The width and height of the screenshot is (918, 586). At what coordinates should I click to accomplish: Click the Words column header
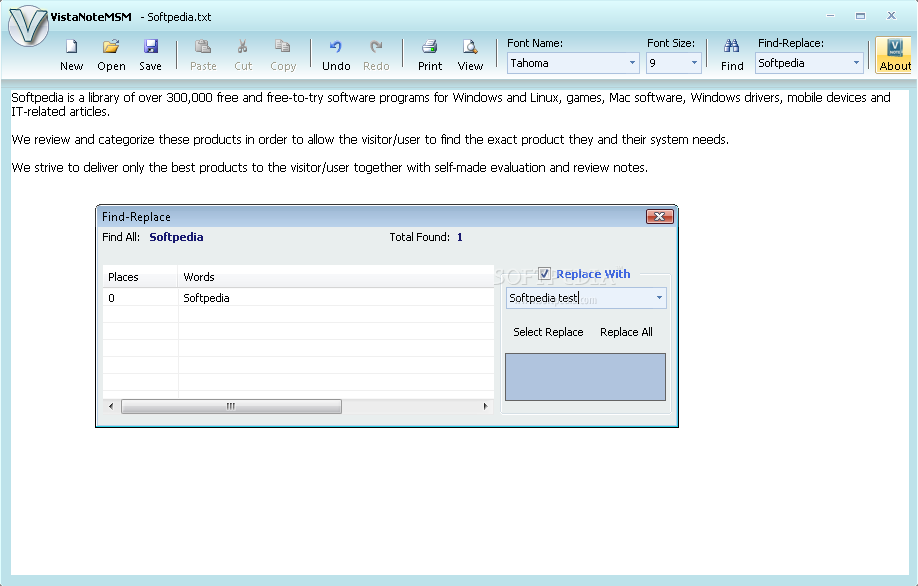click(x=335, y=277)
